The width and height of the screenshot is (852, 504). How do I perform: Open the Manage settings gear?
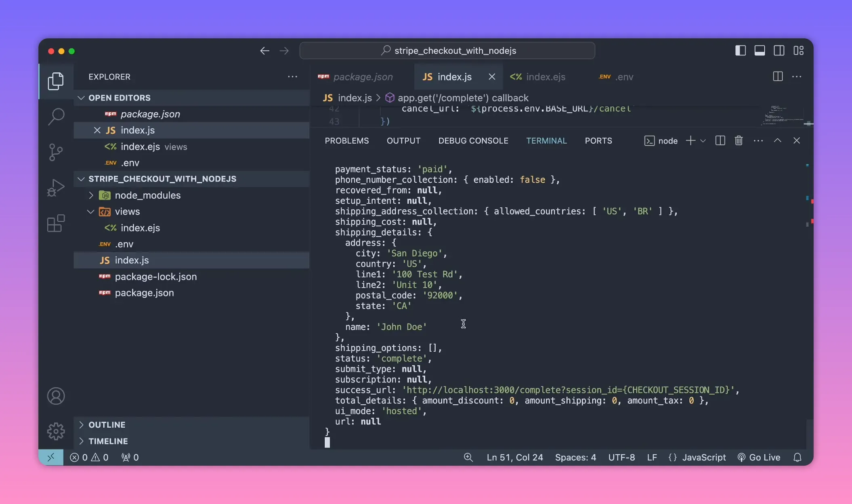tap(56, 431)
